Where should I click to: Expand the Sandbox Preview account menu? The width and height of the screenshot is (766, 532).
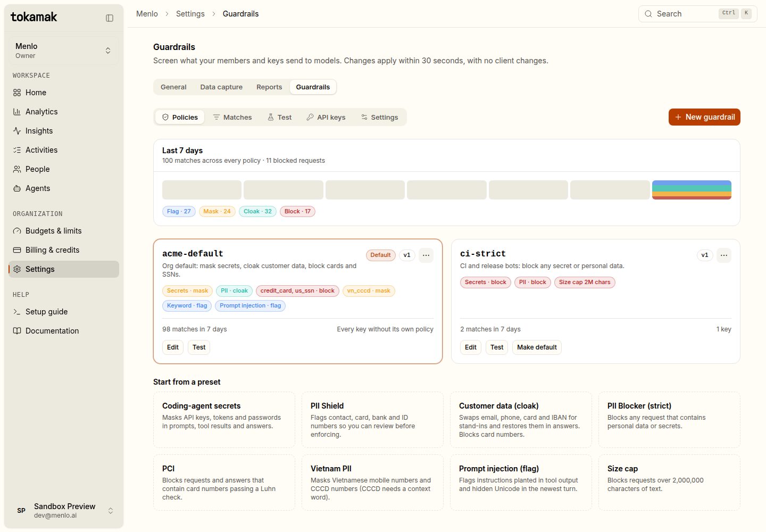coord(64,511)
